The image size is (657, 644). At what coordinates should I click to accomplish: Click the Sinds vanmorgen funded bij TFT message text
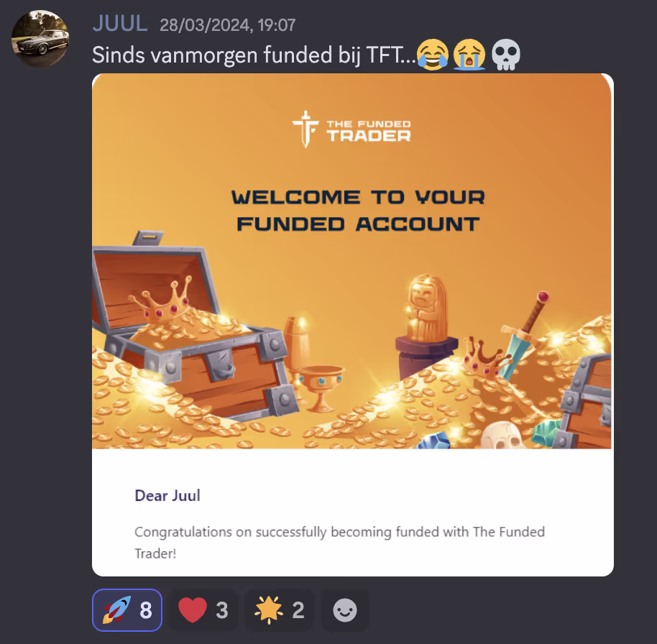(254, 55)
